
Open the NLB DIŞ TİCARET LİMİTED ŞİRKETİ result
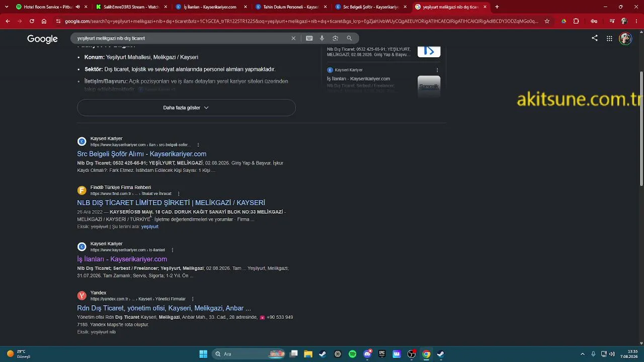(171, 203)
